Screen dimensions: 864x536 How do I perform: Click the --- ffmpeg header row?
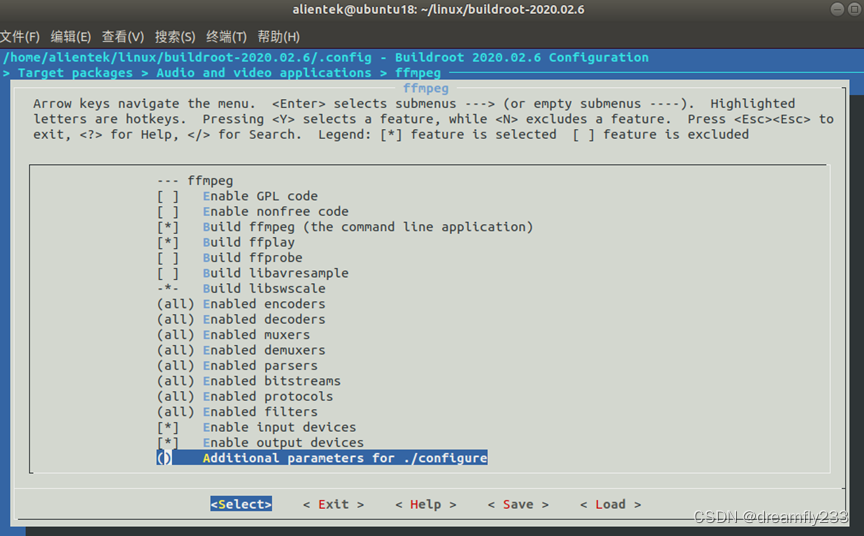[195, 181]
